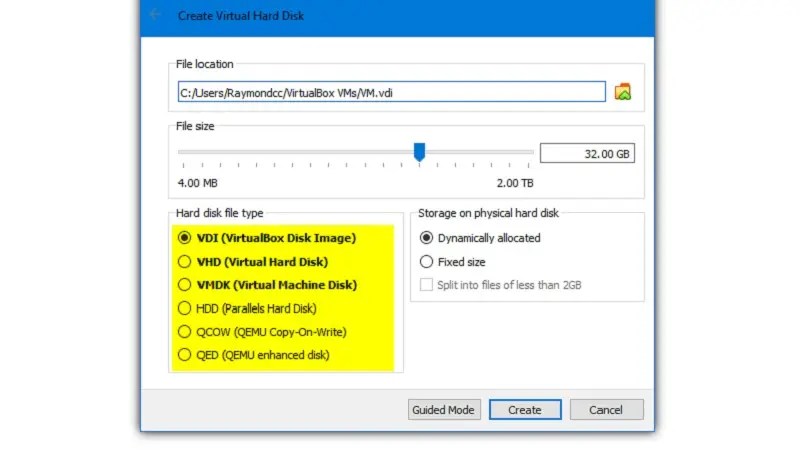Click the 2.00 TB maximum label
The width and height of the screenshot is (800, 450).
point(515,183)
